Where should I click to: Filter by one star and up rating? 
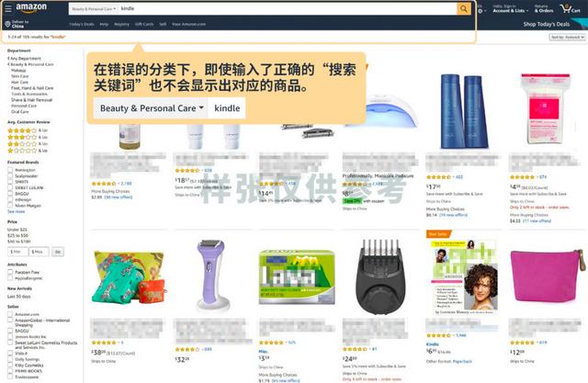(28, 151)
